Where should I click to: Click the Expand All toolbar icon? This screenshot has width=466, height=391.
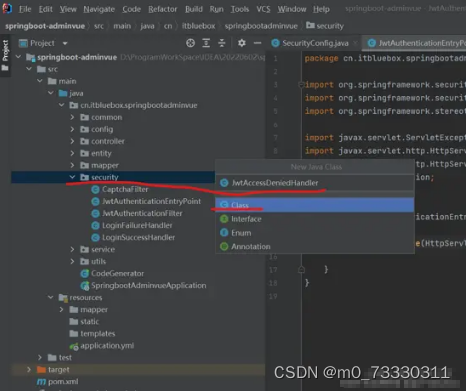click(x=206, y=43)
